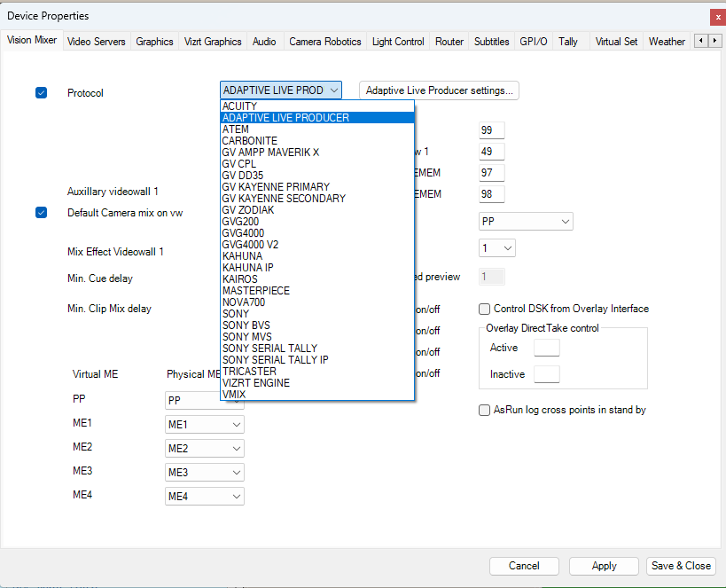Click the Overlay DirectTake Active field

[x=547, y=348]
